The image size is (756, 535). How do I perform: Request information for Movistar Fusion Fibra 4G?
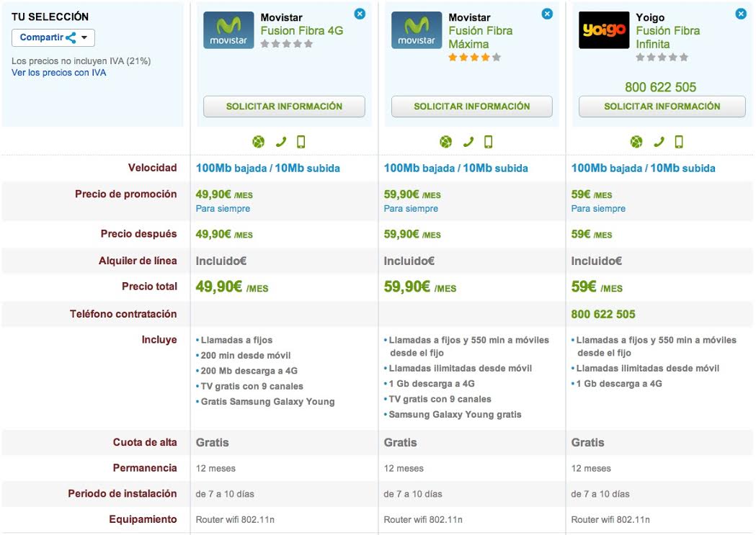(x=284, y=107)
